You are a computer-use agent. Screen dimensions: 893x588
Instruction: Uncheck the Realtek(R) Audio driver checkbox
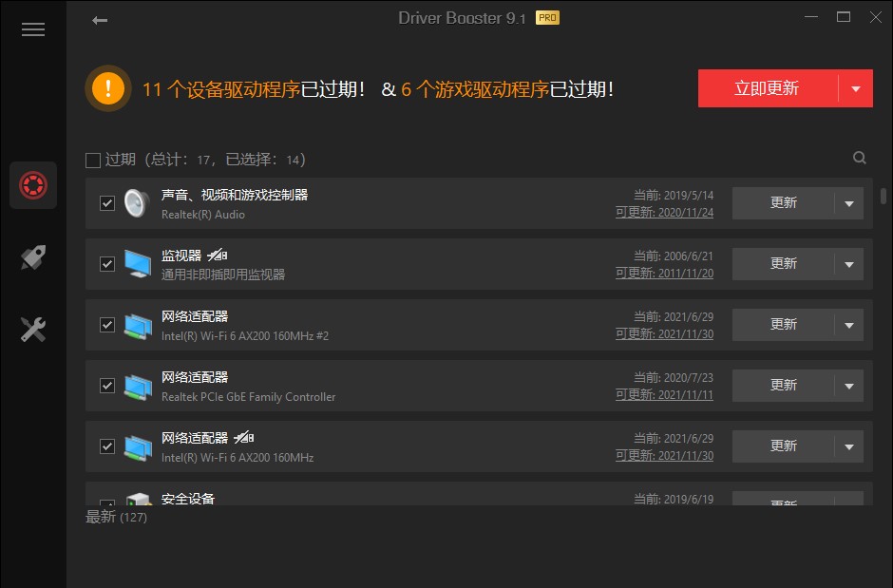[106, 202]
